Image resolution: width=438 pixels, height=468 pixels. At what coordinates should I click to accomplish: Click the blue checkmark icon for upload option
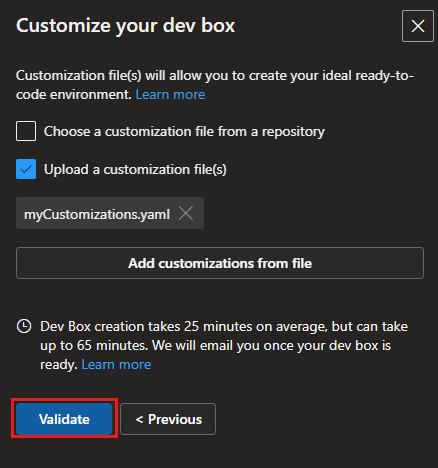26,169
